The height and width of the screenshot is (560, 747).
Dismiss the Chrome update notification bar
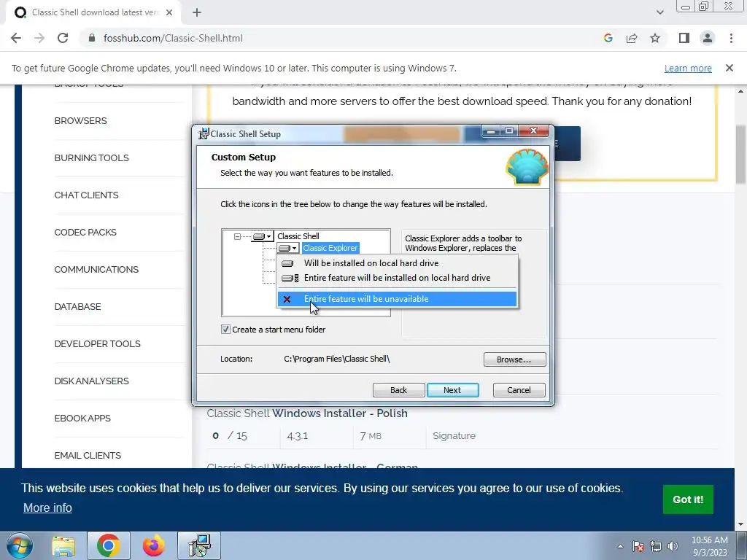(729, 68)
